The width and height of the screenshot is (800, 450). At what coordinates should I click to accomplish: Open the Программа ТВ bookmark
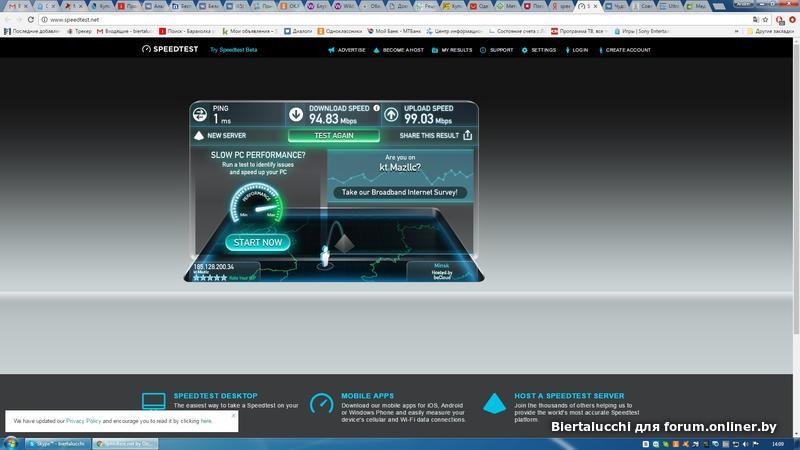(x=579, y=31)
